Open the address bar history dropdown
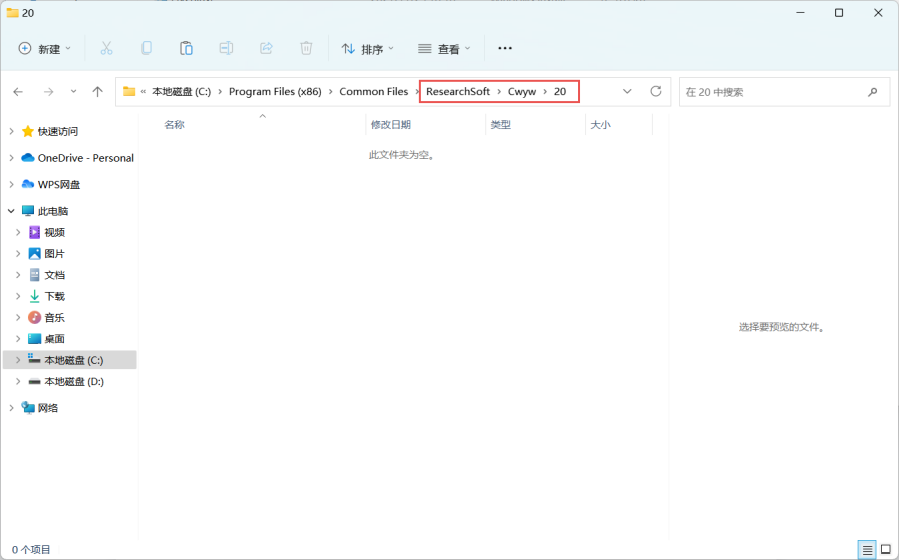 [x=627, y=91]
